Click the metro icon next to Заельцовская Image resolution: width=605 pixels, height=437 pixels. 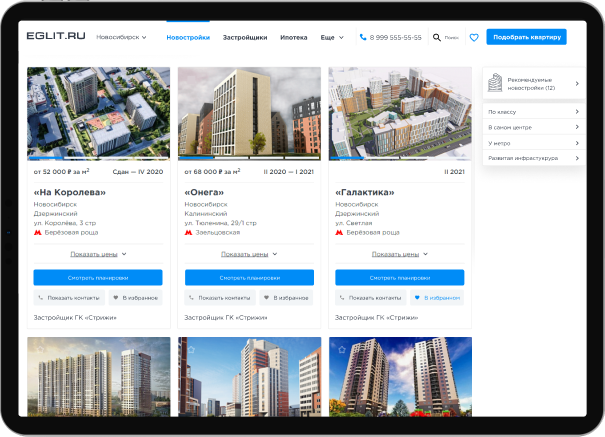pos(189,232)
